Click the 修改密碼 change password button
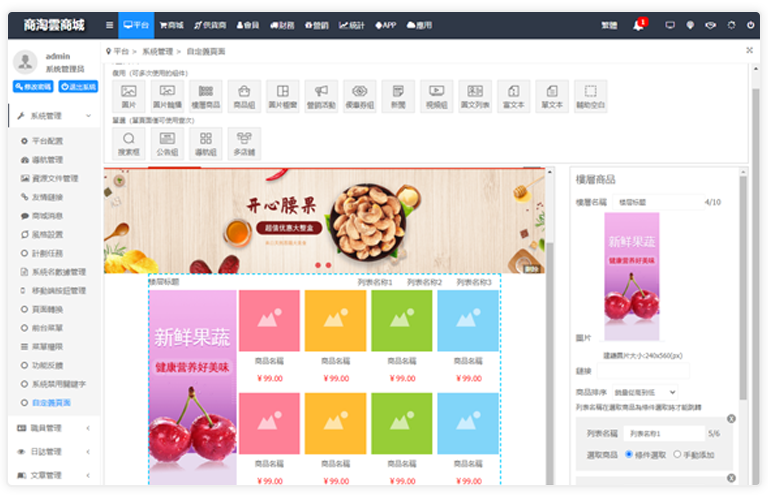This screenshot has height=498, width=768. click(x=33, y=87)
